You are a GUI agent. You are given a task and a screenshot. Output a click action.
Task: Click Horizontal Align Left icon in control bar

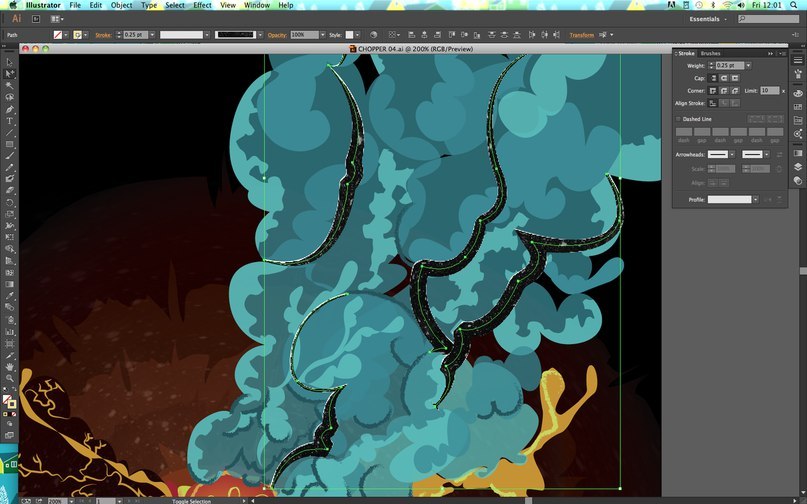(411, 34)
